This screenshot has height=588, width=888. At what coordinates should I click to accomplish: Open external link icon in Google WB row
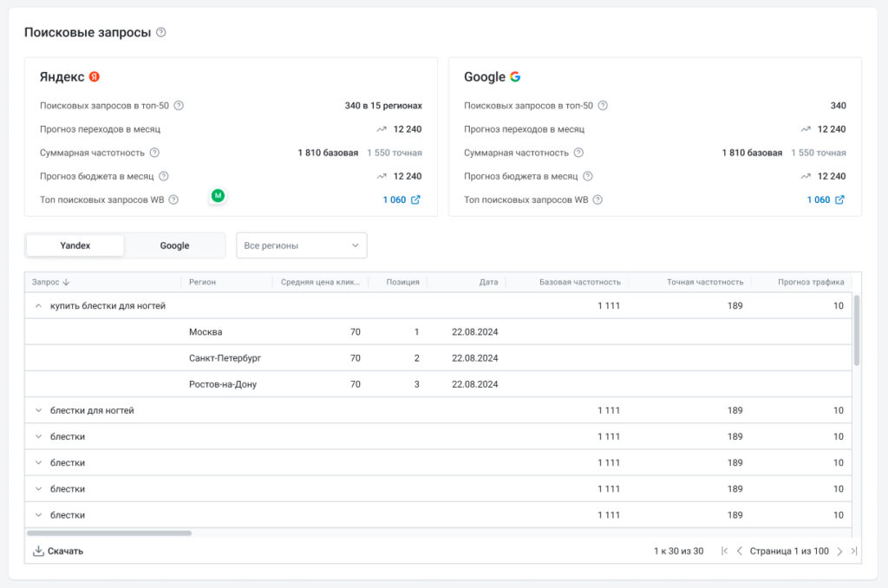pos(839,199)
